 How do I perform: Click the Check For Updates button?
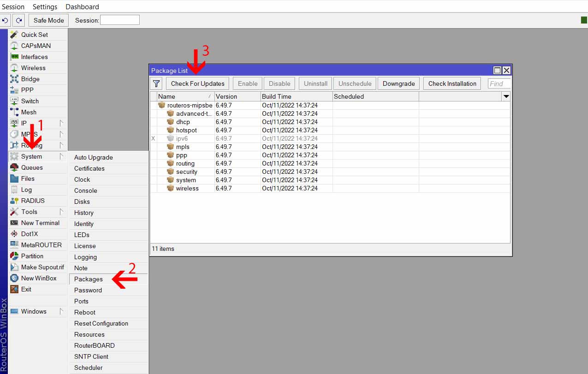pos(197,83)
